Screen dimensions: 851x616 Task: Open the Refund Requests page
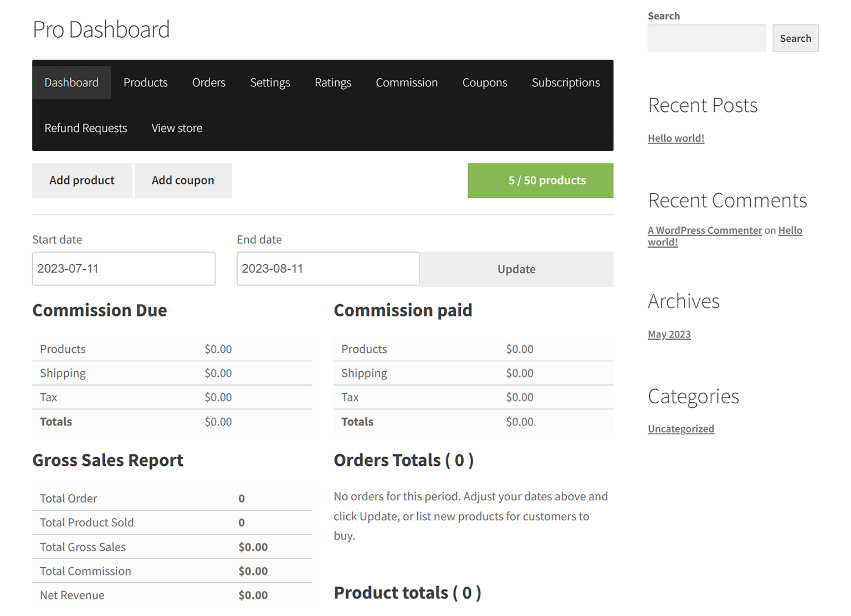[x=85, y=128]
